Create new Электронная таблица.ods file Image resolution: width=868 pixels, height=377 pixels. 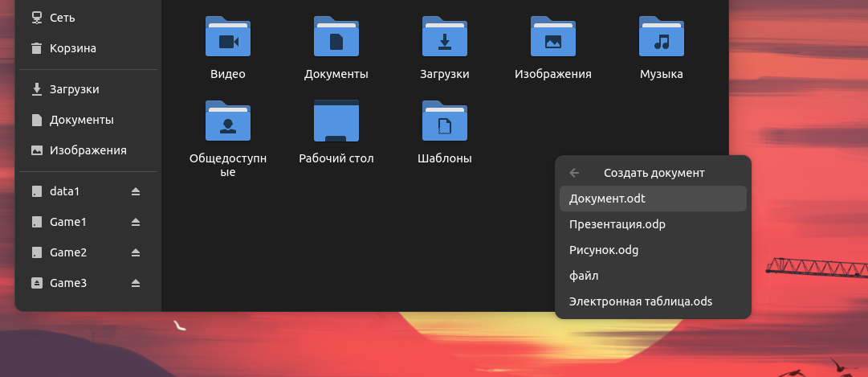(654, 301)
